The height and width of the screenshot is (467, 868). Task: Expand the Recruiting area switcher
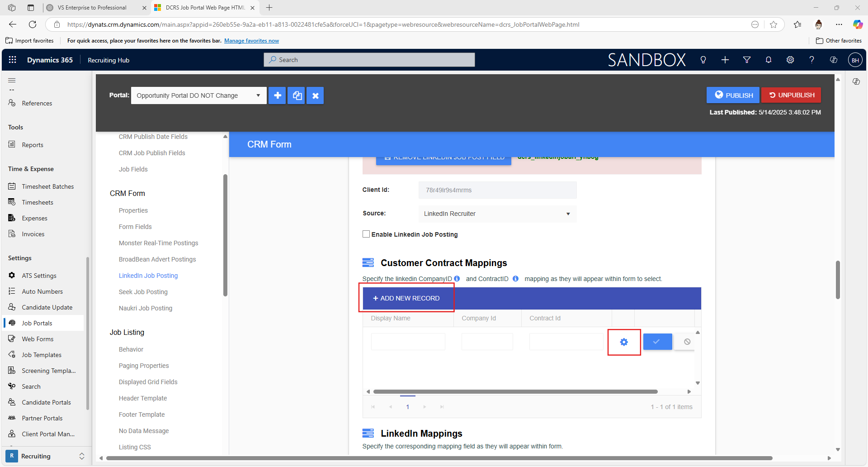[82, 456]
